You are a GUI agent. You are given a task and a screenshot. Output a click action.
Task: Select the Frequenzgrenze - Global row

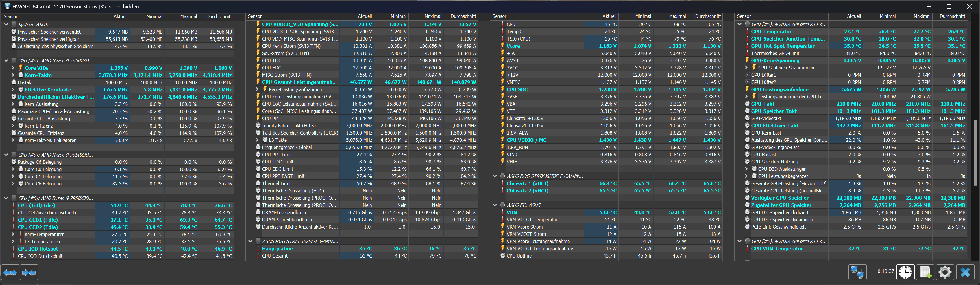click(x=366, y=147)
